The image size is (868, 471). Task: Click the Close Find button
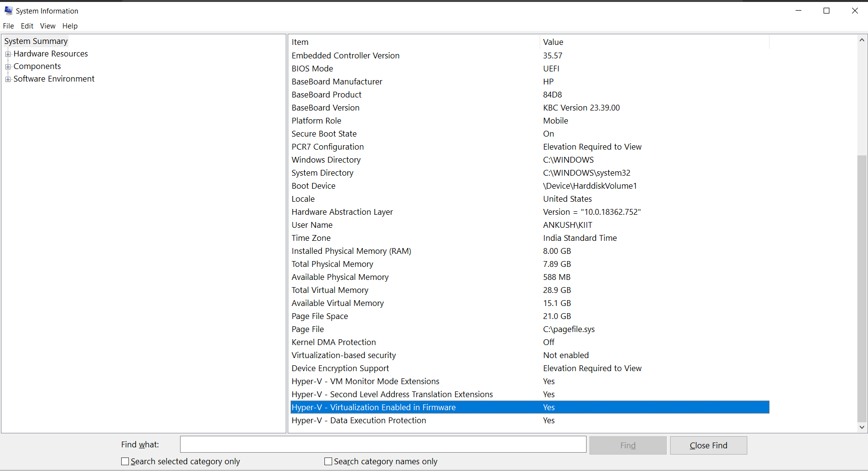coord(709,445)
